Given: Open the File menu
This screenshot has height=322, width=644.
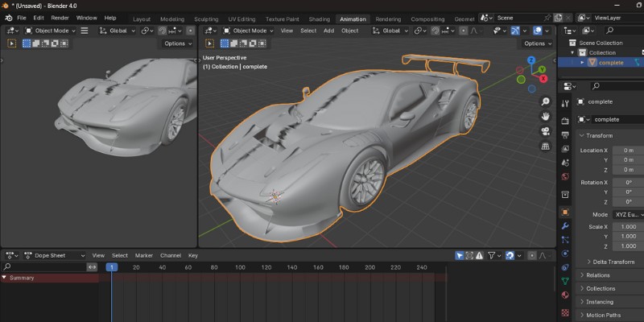Looking at the screenshot, I should pyautogui.click(x=22, y=18).
